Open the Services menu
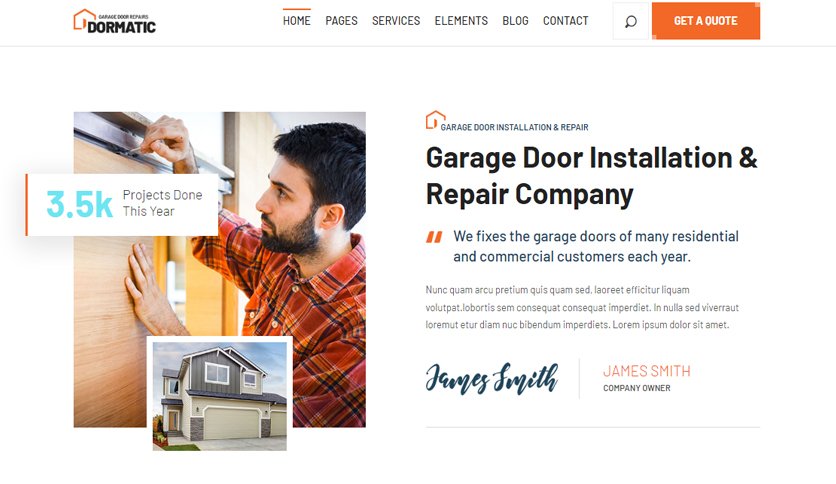The width and height of the screenshot is (836, 484). tap(396, 21)
